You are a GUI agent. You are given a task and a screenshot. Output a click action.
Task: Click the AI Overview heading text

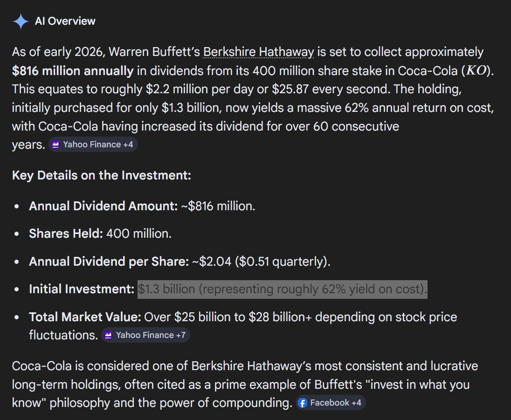pos(65,21)
